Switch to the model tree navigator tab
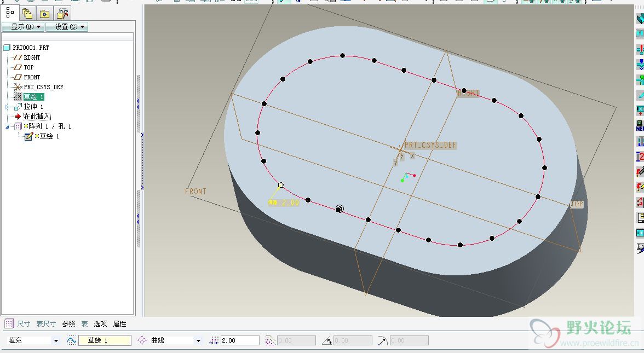Screen dimensions: 644x353 (10, 14)
